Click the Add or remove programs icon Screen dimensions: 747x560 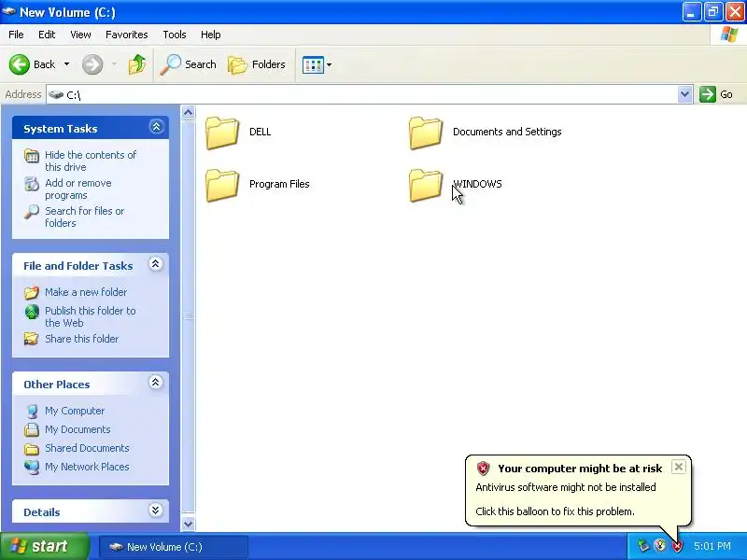coord(32,183)
